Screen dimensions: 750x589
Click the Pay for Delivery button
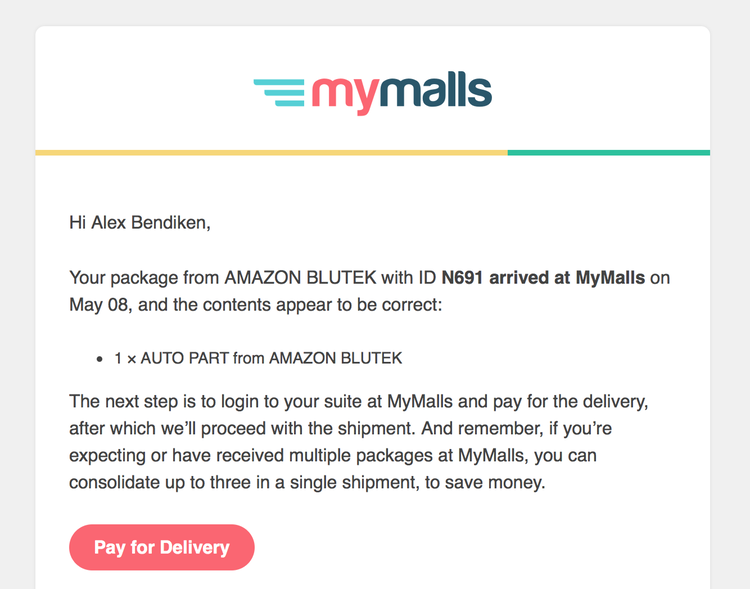[x=162, y=547]
